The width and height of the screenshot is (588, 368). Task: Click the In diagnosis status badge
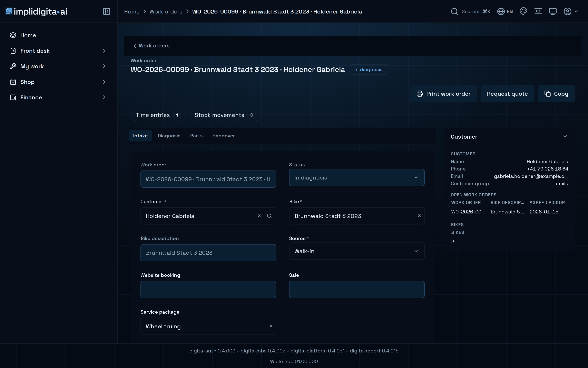tap(368, 70)
